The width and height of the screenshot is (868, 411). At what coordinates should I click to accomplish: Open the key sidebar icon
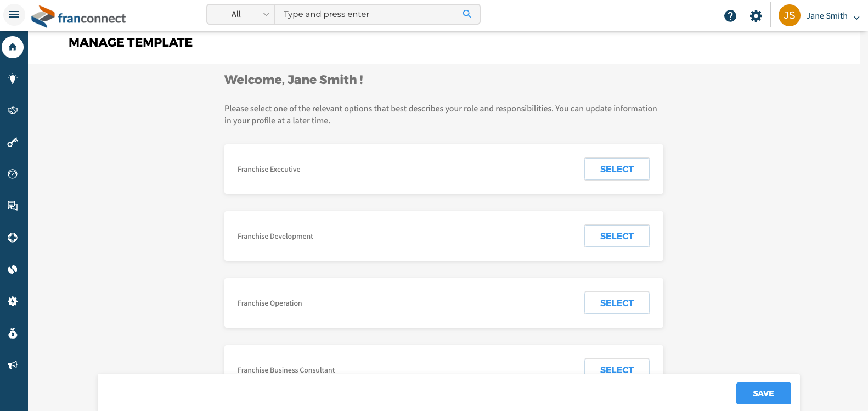[13, 142]
